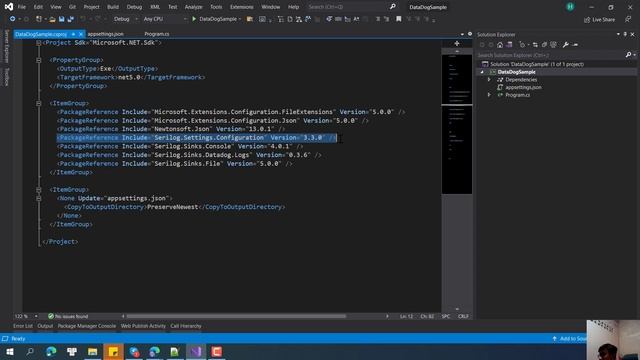Expand the Program.cs node

coord(489,95)
